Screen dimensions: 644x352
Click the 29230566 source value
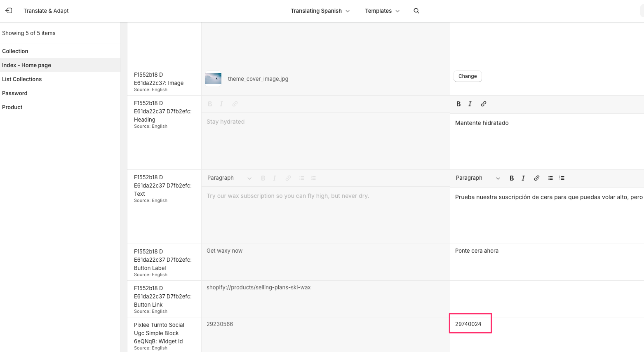click(x=220, y=324)
